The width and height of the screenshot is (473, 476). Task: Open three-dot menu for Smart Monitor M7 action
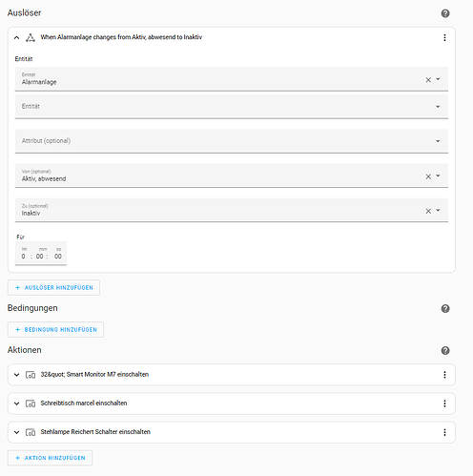[x=444, y=375]
